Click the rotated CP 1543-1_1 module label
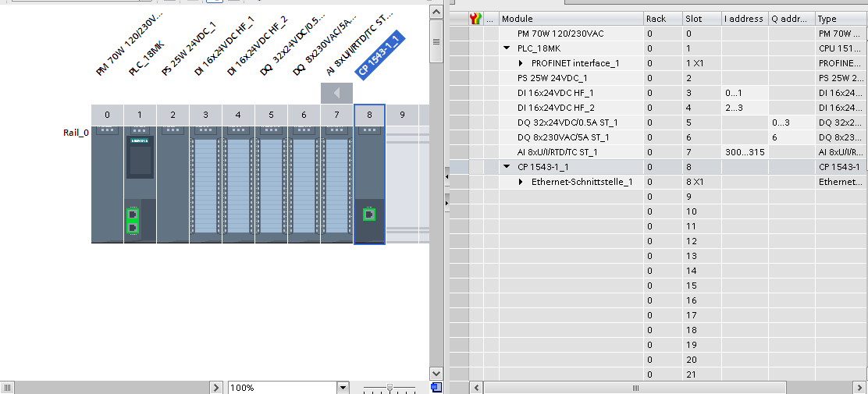This screenshot has width=868, height=394. click(x=379, y=55)
